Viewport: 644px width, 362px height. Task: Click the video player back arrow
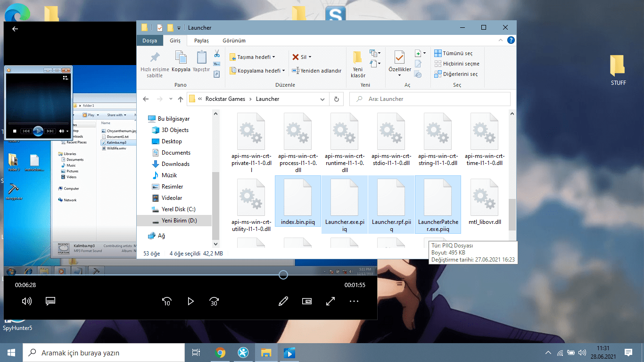tap(15, 29)
